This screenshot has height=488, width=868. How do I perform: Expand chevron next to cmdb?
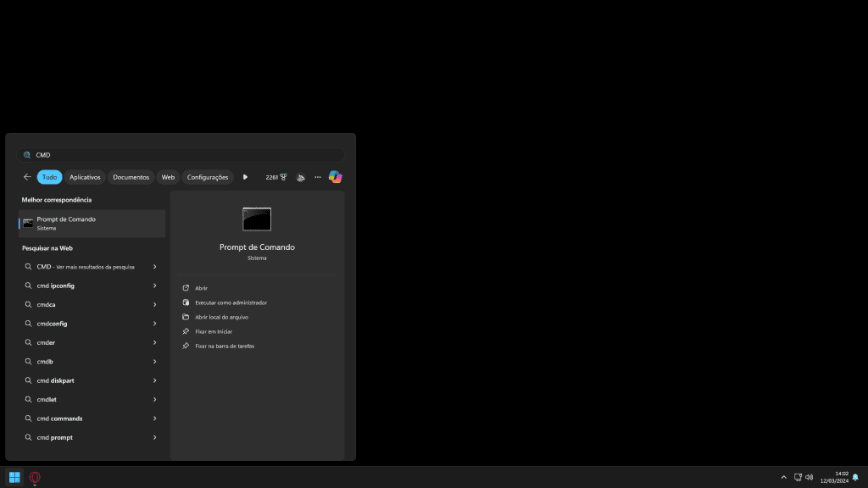click(x=155, y=361)
